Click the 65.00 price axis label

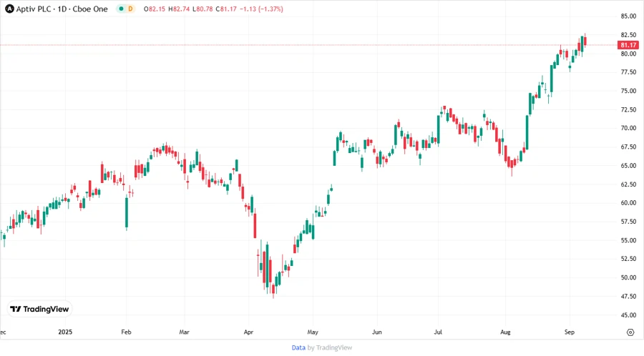[628, 166]
